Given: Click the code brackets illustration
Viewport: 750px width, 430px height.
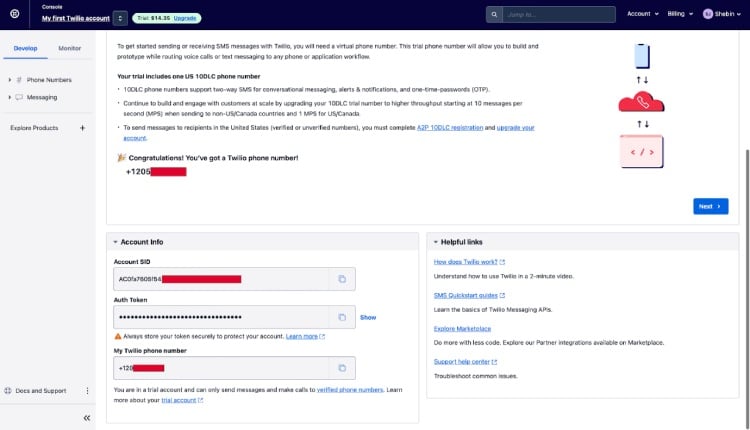Looking at the screenshot, I should click(x=641, y=152).
